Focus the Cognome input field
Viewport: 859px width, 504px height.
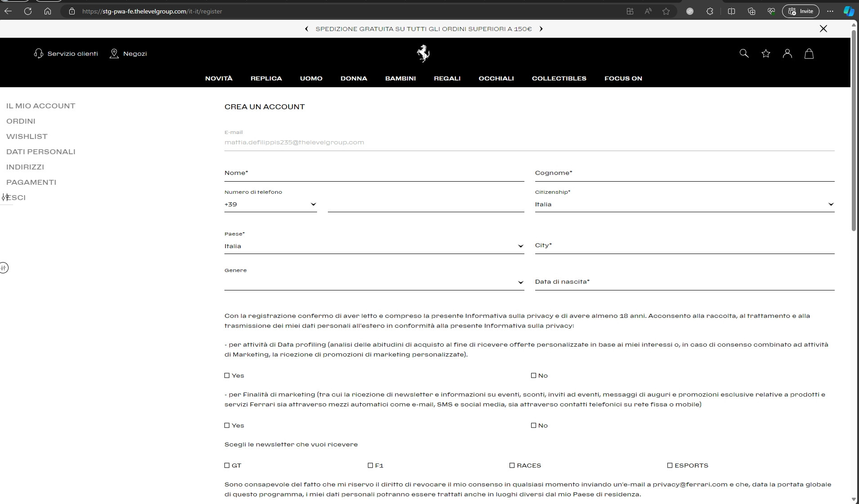click(685, 174)
